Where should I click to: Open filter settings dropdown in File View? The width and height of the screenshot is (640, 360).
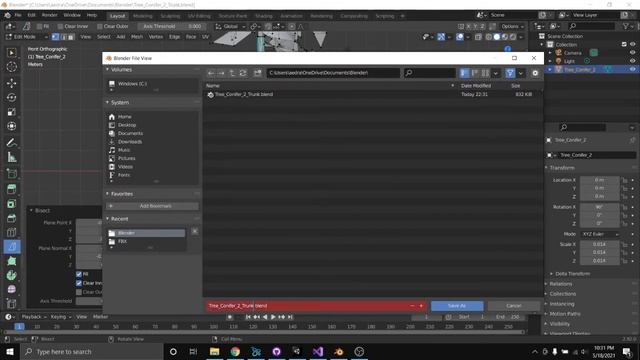pos(521,73)
